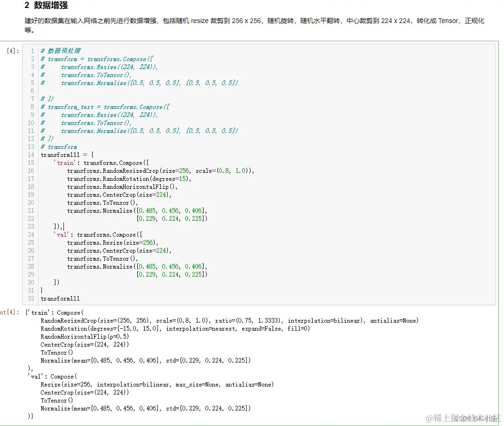Click line number 24 in gutter
The height and width of the screenshot is (426, 504).
[x=31, y=235]
